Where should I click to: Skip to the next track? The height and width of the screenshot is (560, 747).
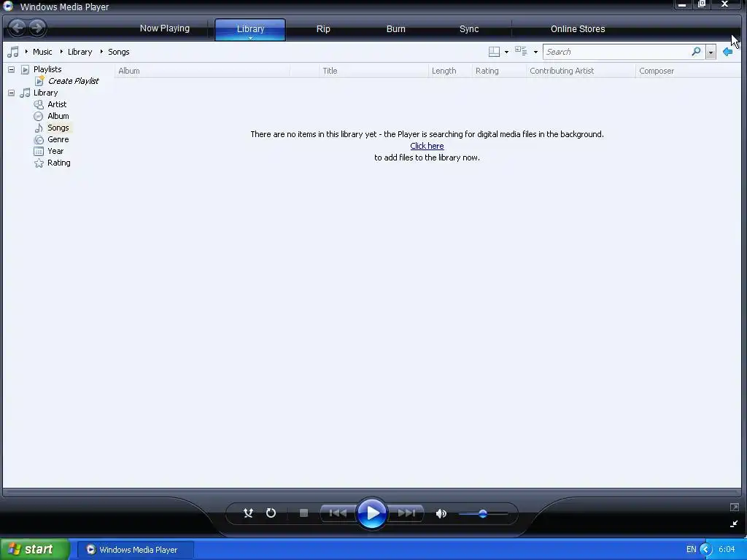click(406, 513)
